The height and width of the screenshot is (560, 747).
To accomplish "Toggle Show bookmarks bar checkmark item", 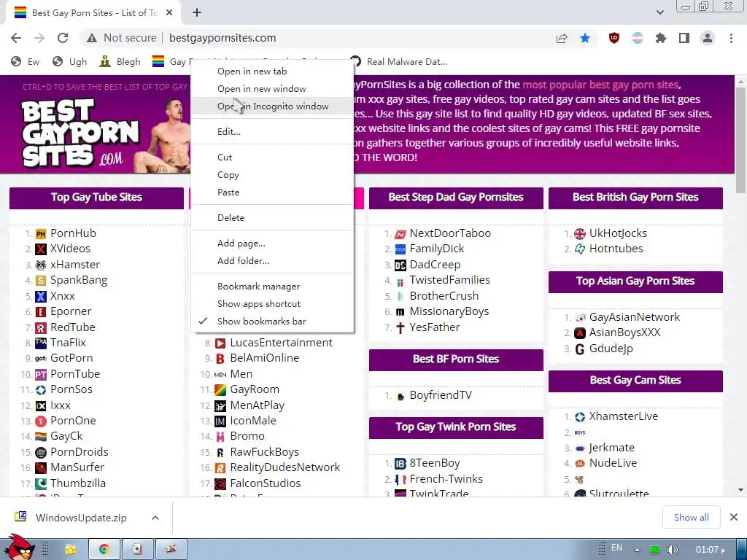I will pyautogui.click(x=273, y=322).
